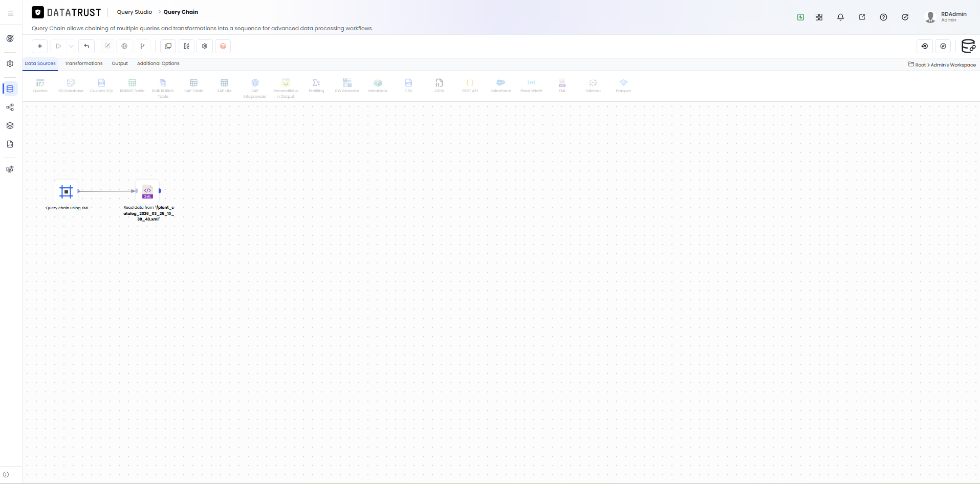This screenshot has width=980, height=484.
Task: Open chain settings gear in toolbar
Action: 205,46
